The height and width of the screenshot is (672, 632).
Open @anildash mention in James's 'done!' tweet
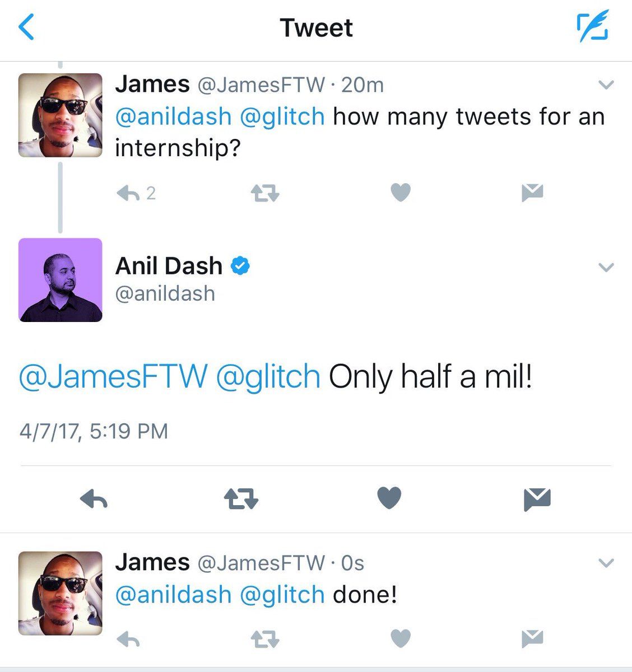[173, 594]
